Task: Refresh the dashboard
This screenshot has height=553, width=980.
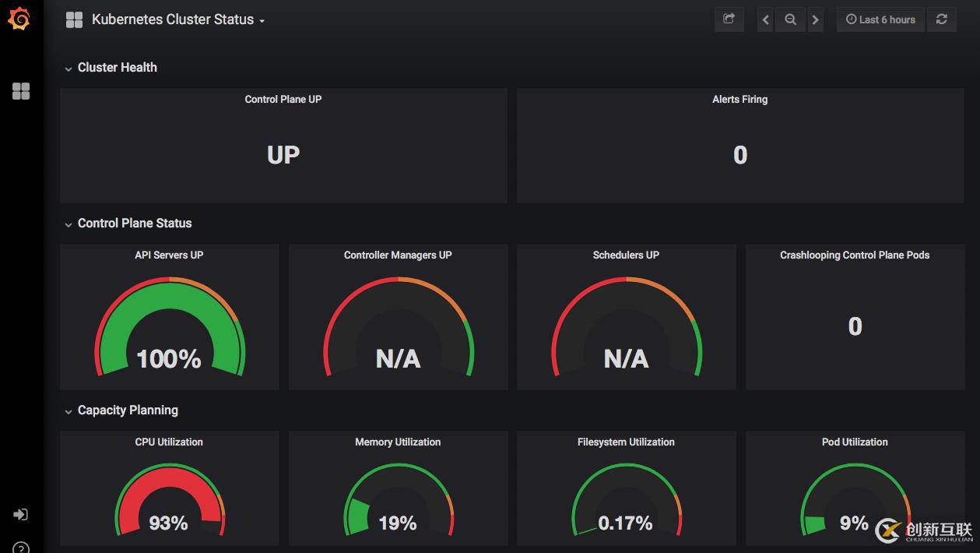Action: click(x=942, y=19)
